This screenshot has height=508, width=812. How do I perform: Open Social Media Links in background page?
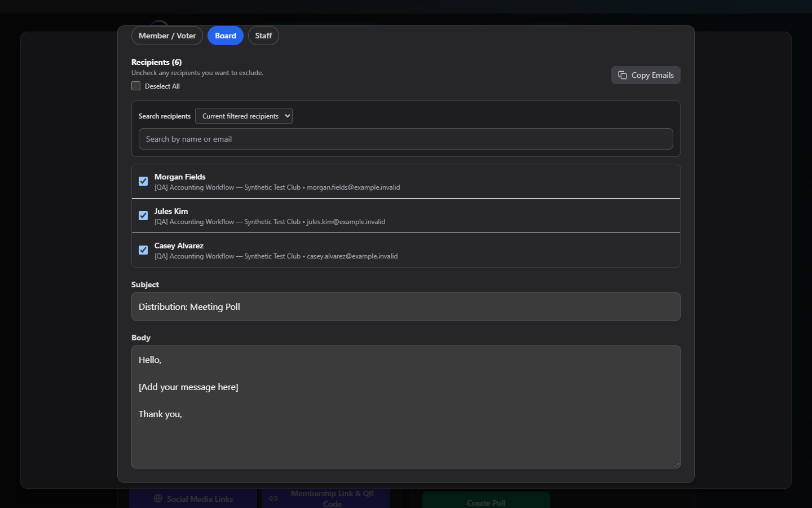pyautogui.click(x=193, y=498)
